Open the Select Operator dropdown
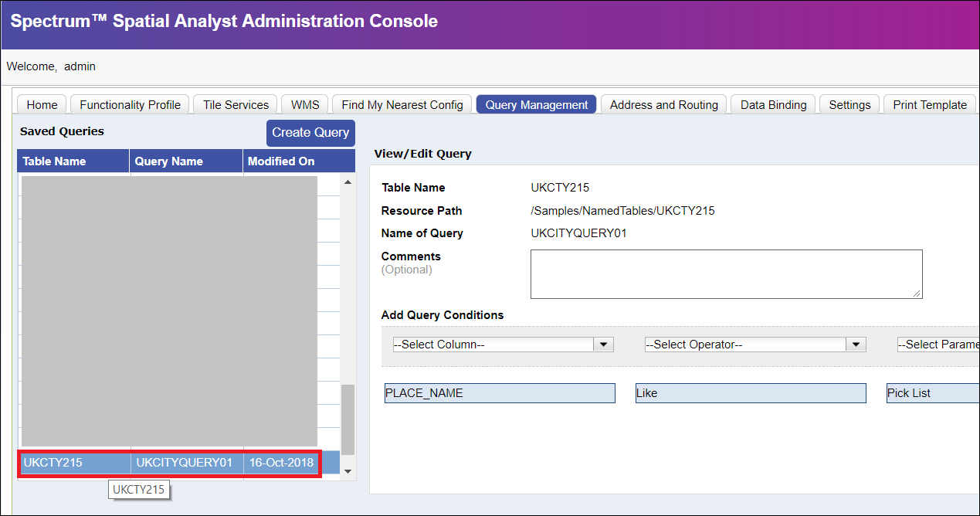980x516 pixels. [755, 345]
